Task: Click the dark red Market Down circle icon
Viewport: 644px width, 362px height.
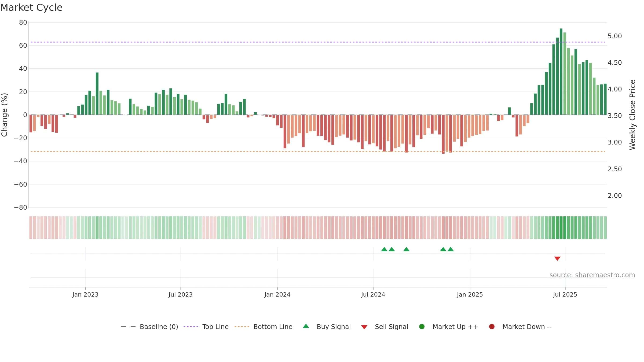Action: 492,327
